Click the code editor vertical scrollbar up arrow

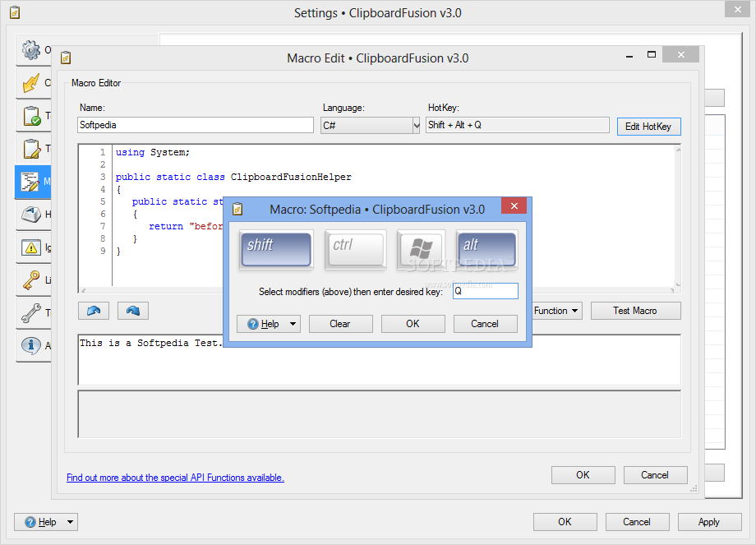[x=678, y=150]
